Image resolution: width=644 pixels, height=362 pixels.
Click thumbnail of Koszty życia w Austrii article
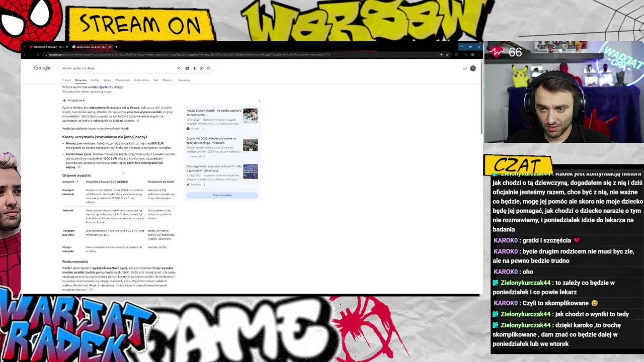pyautogui.click(x=250, y=116)
